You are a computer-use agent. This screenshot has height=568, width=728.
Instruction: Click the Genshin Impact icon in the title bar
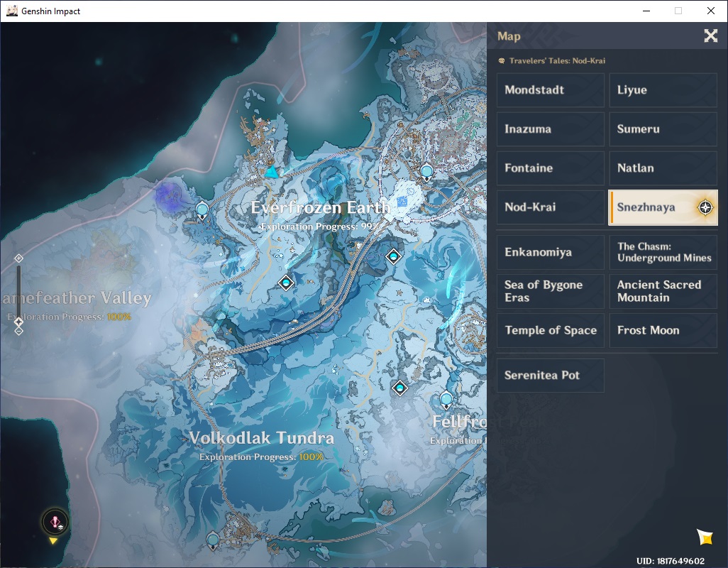pos(12,11)
